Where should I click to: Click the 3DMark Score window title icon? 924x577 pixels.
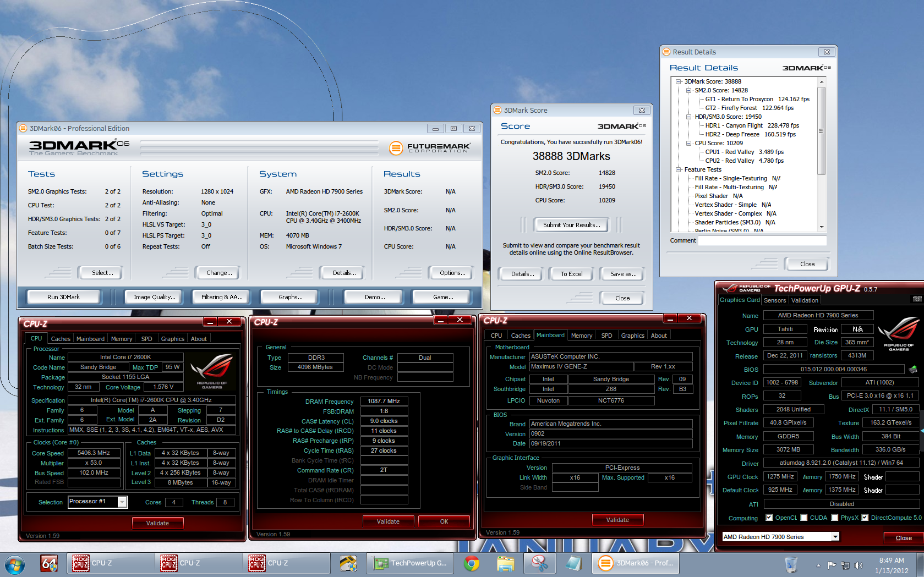(x=497, y=110)
